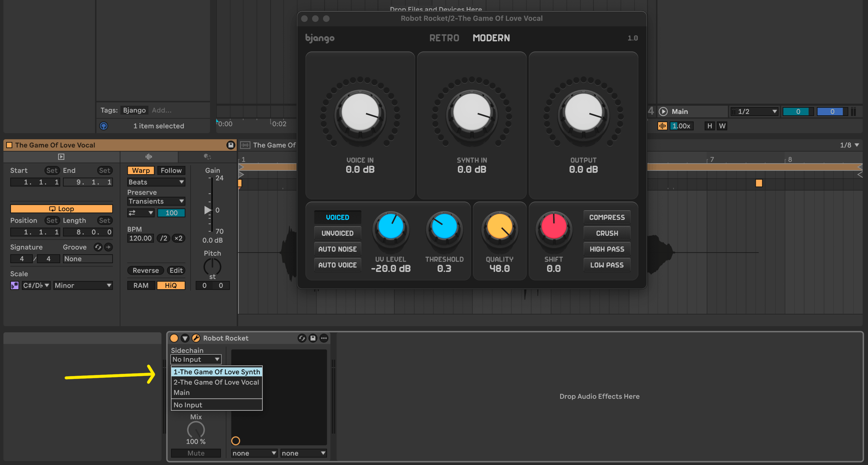
Task: Open the clip audio waveform tab icon
Action: [x=149, y=157]
